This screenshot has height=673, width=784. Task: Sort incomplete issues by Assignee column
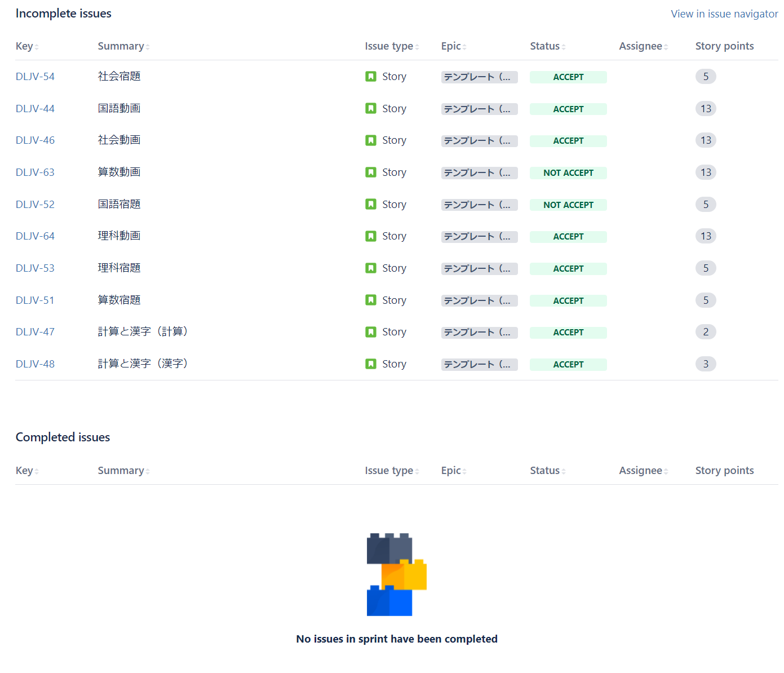[x=643, y=46]
